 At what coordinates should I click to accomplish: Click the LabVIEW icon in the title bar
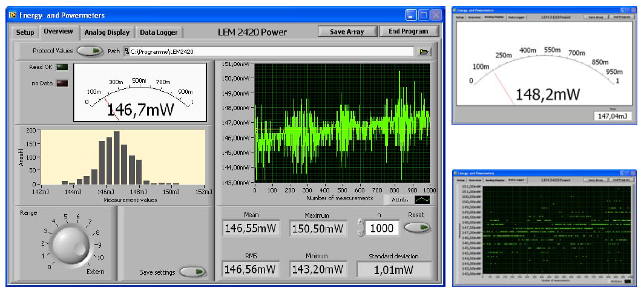click(x=12, y=15)
